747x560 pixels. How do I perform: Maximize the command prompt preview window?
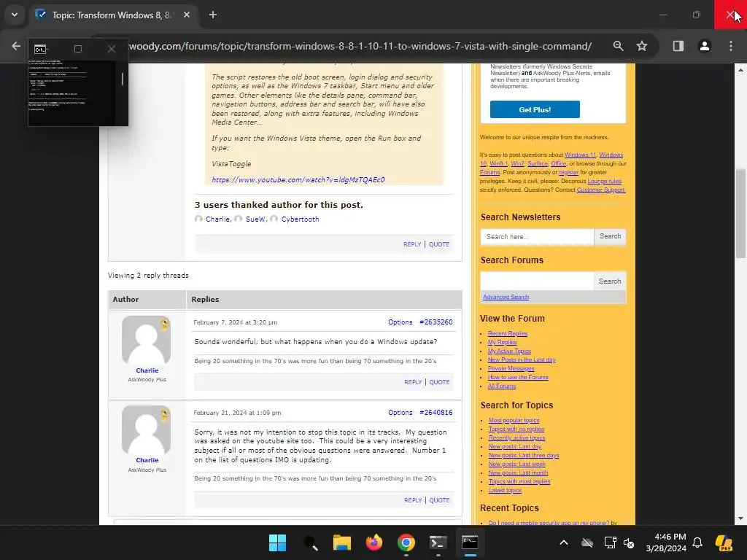click(x=78, y=49)
